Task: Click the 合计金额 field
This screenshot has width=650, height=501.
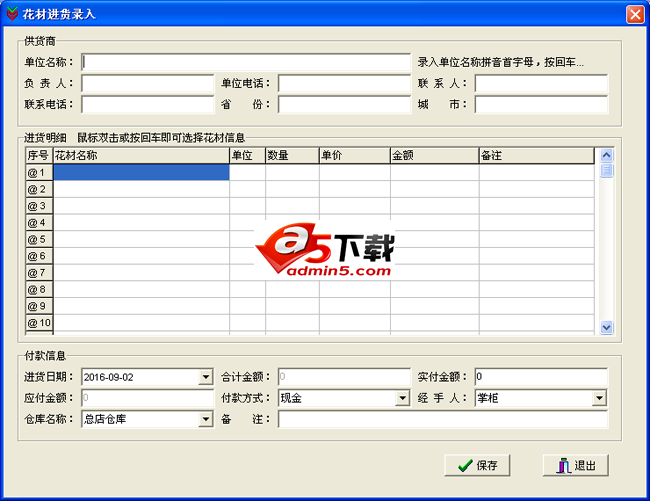Action: click(344, 377)
